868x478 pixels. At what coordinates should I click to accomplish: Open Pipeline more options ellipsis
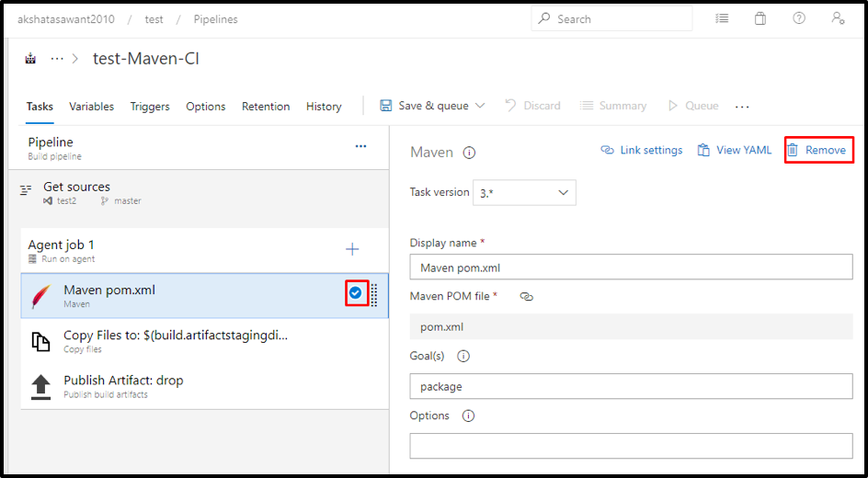click(360, 146)
